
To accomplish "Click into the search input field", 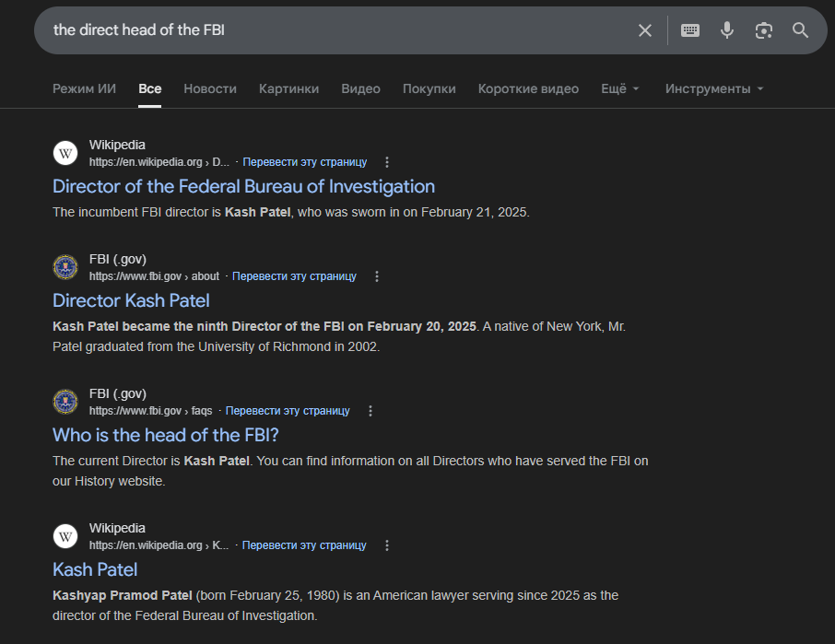I will (x=332, y=30).
